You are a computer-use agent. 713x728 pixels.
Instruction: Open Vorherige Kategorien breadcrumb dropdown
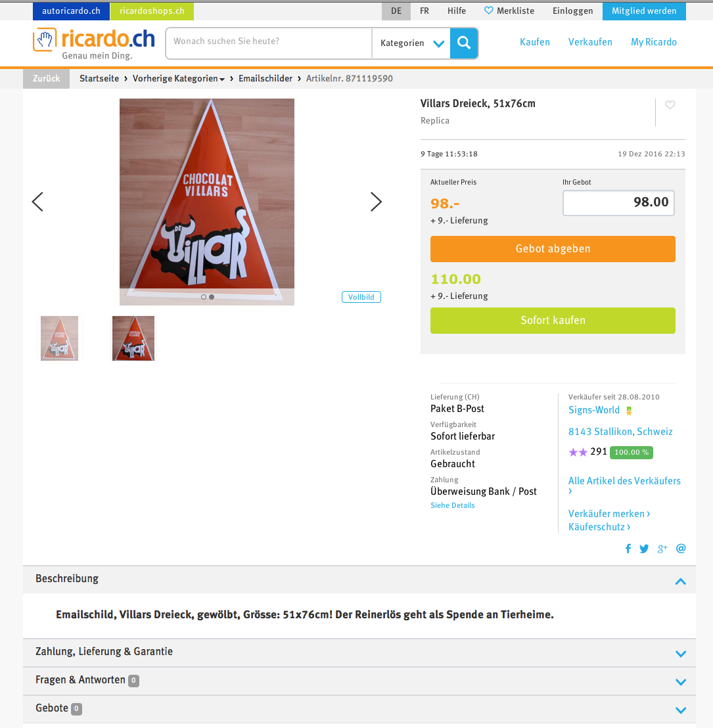178,78
